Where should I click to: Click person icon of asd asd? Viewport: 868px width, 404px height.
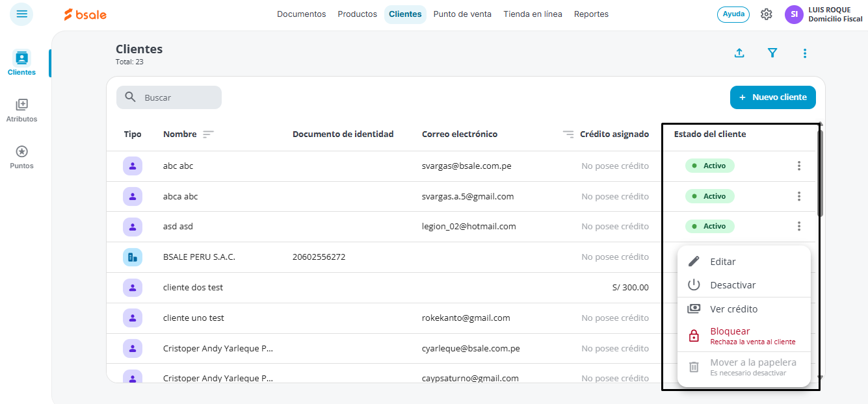tap(133, 227)
